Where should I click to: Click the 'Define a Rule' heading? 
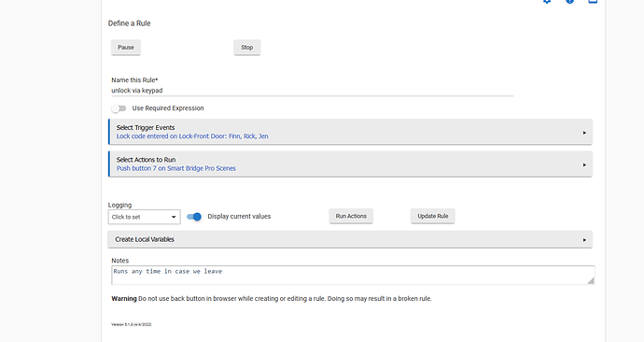130,23
